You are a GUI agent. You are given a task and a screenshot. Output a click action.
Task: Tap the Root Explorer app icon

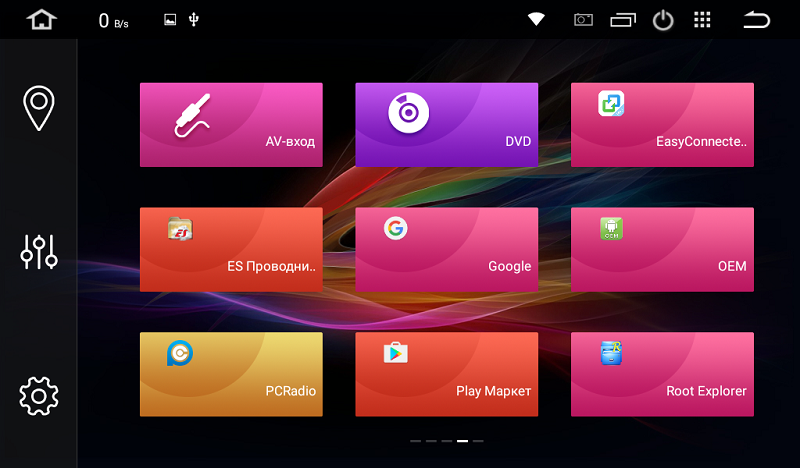[611, 353]
